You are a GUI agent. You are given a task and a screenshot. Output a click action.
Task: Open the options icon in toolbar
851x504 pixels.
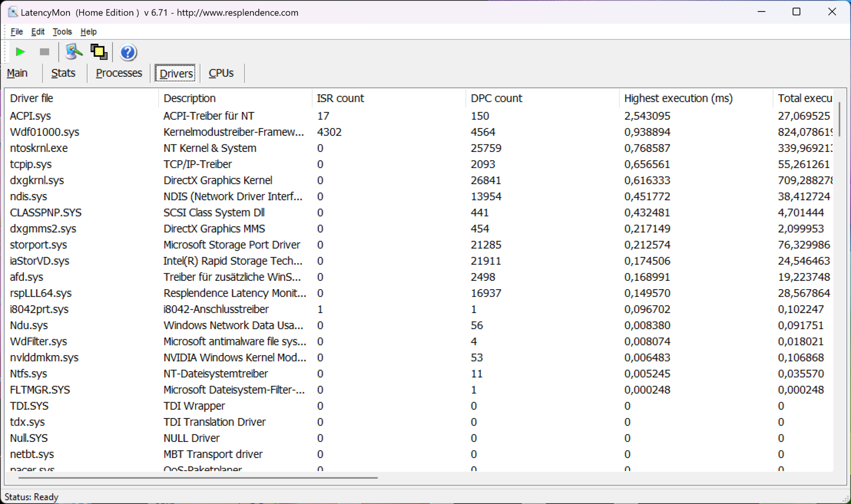pos(74,52)
